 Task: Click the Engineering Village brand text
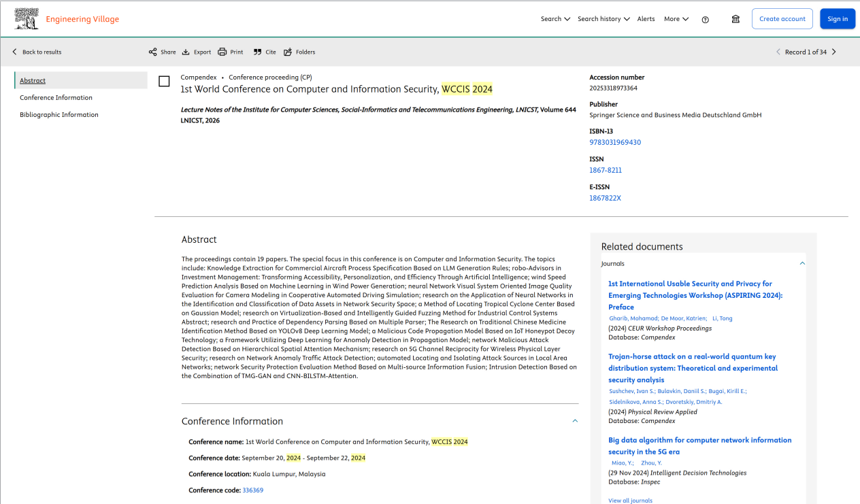[x=82, y=19]
